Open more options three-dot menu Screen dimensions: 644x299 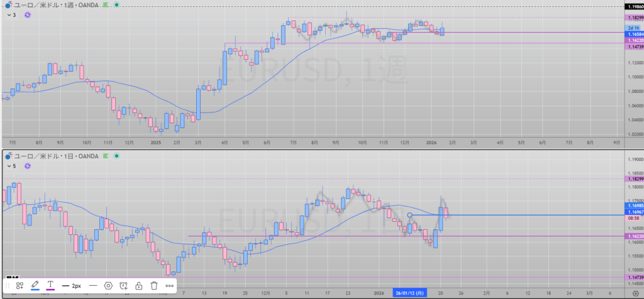point(169,285)
